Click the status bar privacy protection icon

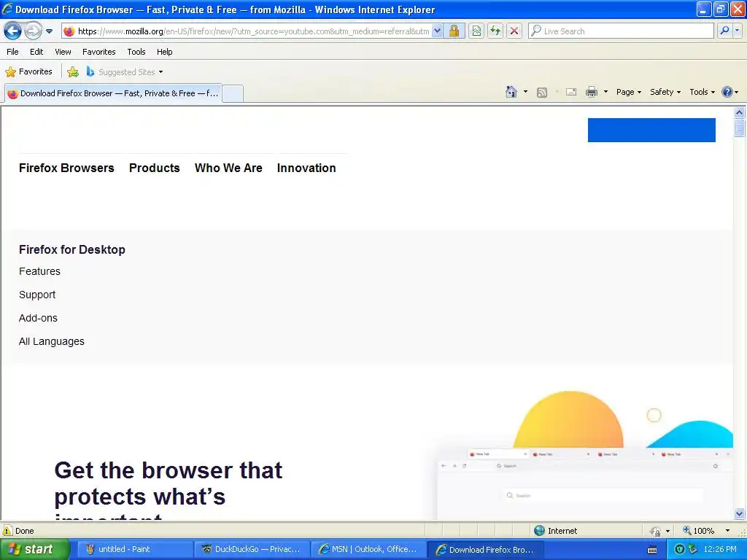click(x=656, y=531)
